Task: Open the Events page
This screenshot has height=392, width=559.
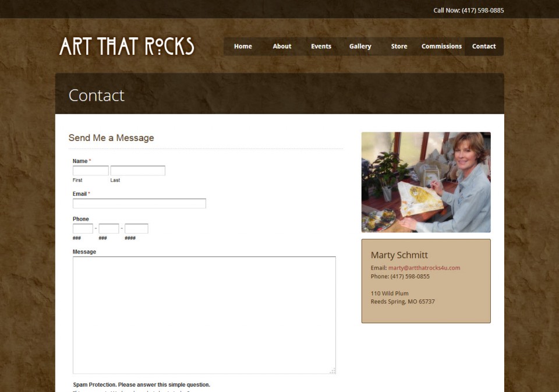Action: pyautogui.click(x=321, y=47)
